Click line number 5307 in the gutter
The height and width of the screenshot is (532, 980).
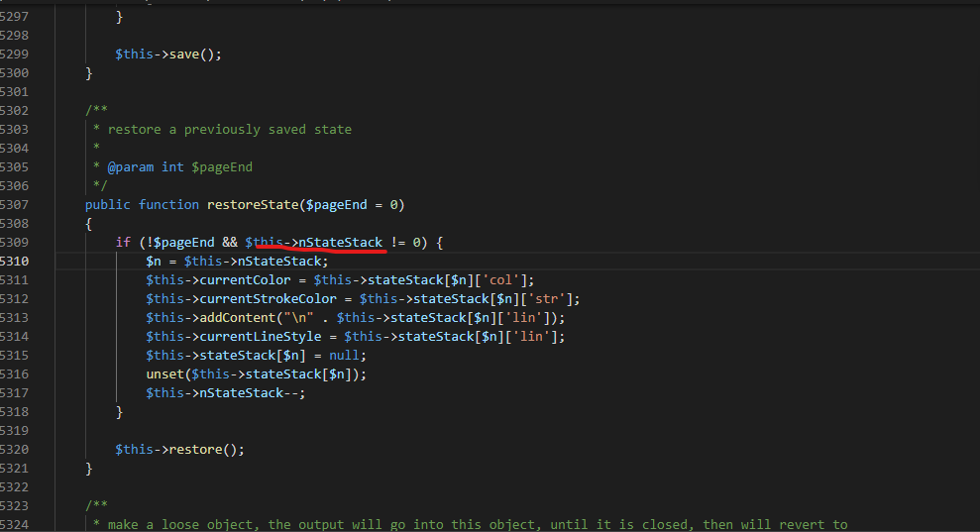[14, 205]
